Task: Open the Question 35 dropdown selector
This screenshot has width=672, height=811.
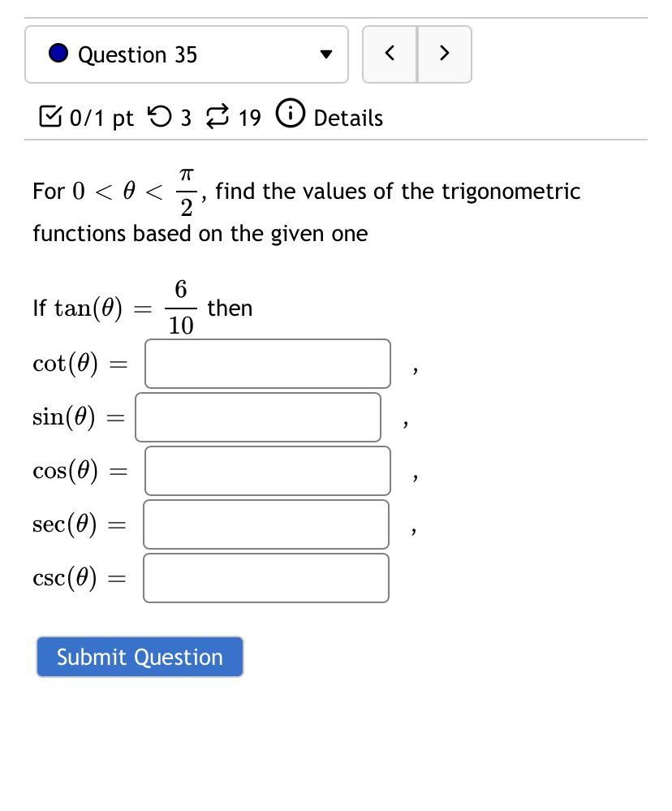Action: point(186,54)
